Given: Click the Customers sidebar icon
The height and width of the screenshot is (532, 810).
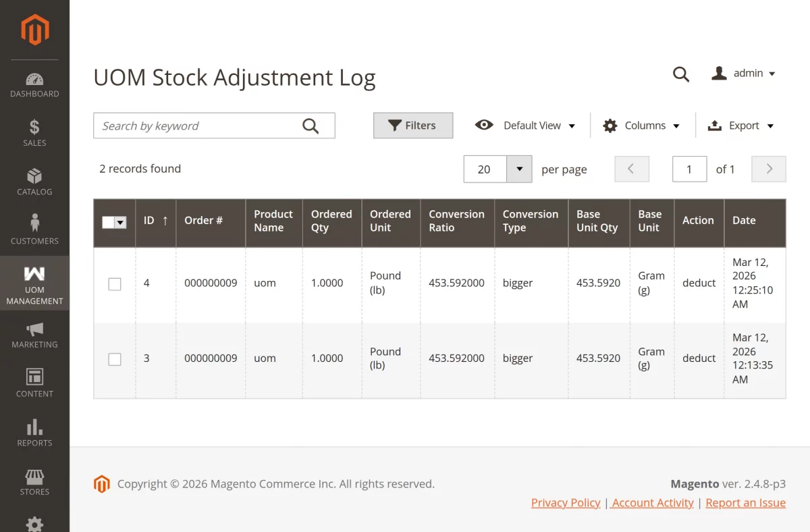Looking at the screenshot, I should pos(34,223).
